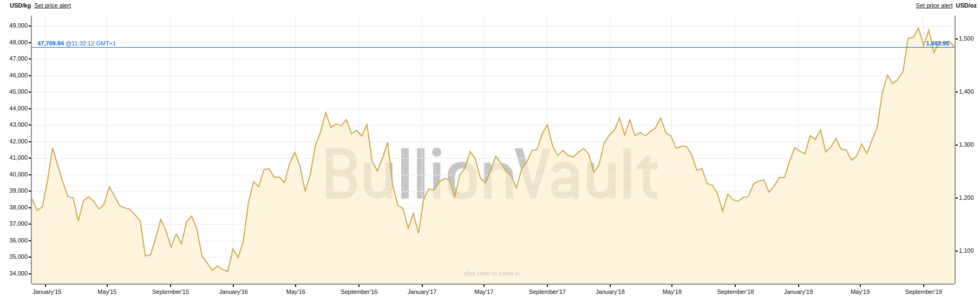Click the May'15 axis label
This screenshot has width=980, height=302.
tap(107, 292)
